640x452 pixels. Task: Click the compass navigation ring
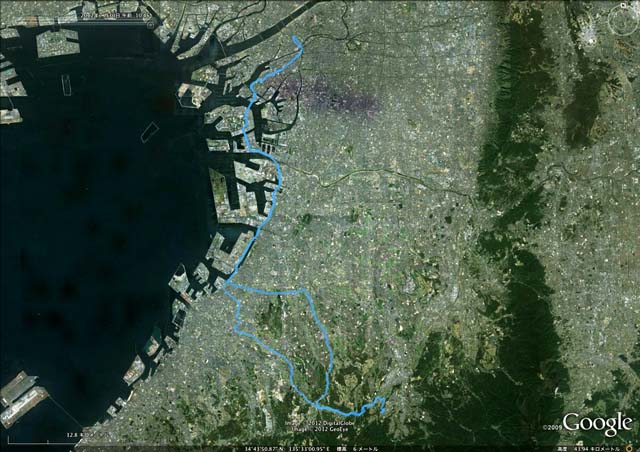623,20
